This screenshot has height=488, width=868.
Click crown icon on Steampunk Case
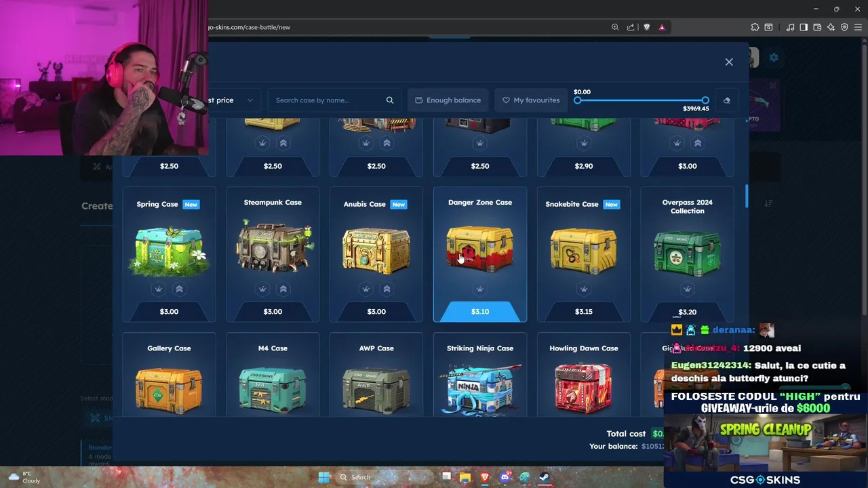point(262,289)
